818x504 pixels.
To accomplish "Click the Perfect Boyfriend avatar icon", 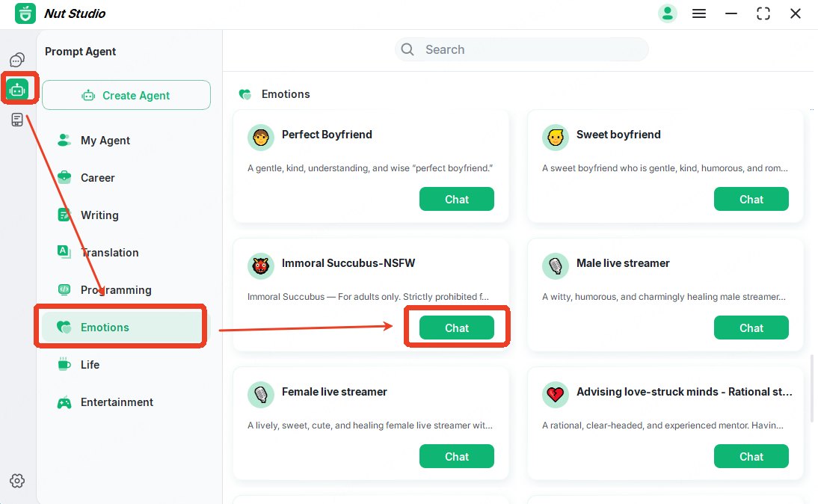I will (x=260, y=138).
